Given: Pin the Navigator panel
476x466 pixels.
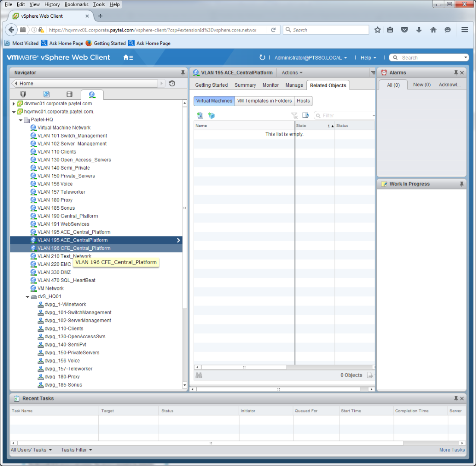Looking at the screenshot, I should click(183, 72).
